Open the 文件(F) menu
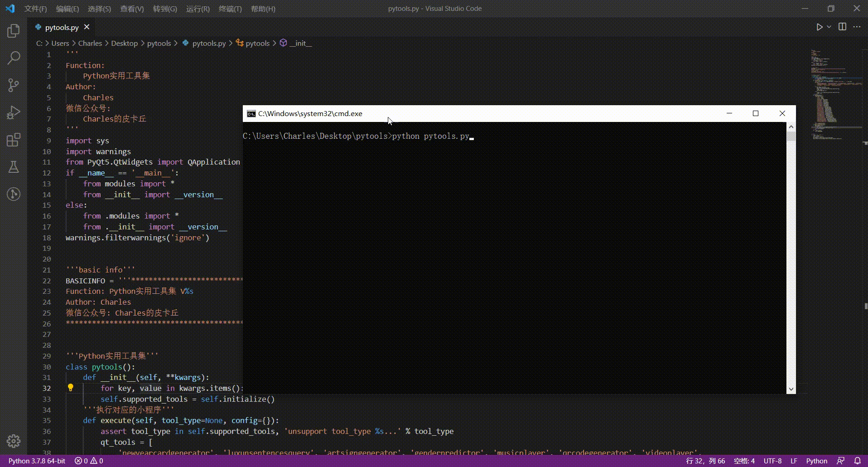 click(35, 9)
